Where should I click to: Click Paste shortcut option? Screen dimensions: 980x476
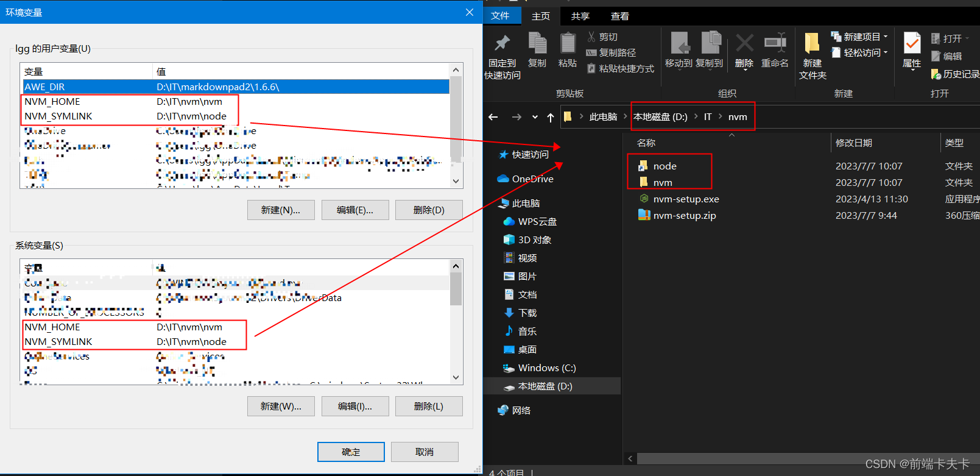[x=620, y=69]
